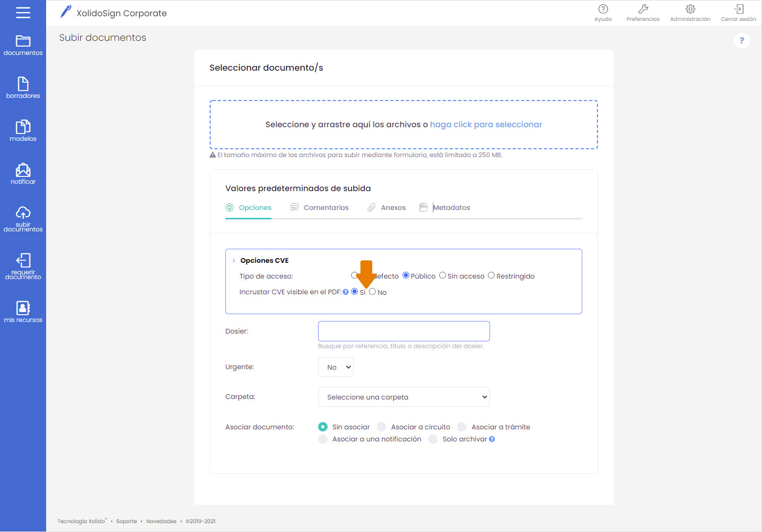This screenshot has width=762, height=532.
Task: Click help icon beside Solo archivar
Action: coord(492,439)
